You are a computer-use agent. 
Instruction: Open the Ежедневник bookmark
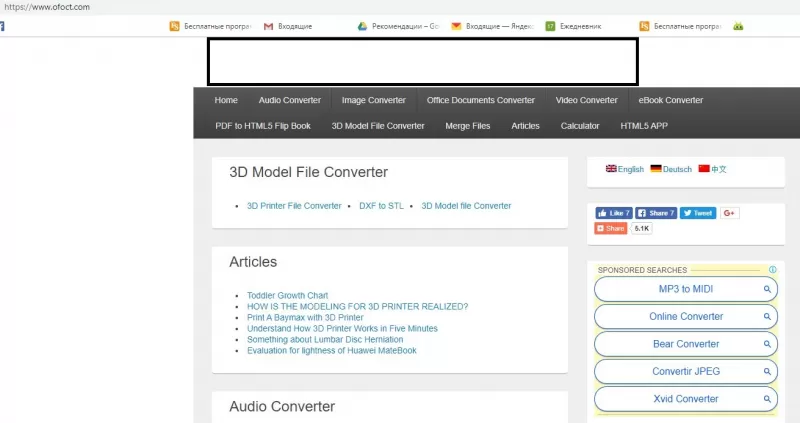tap(573, 26)
